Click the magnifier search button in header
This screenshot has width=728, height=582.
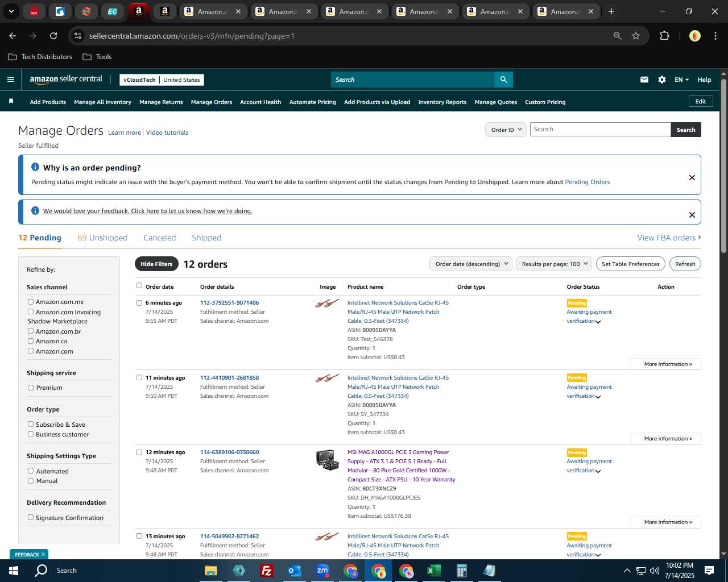[503, 80]
